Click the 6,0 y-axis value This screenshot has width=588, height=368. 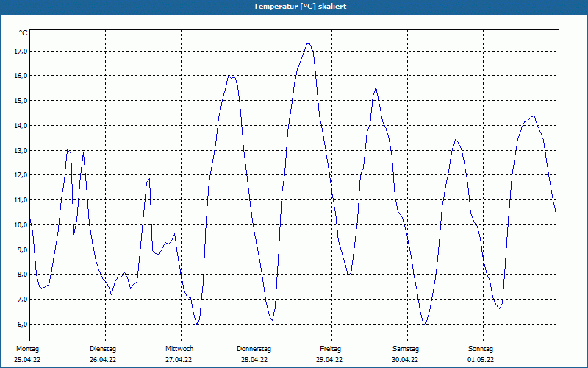pyautogui.click(x=22, y=324)
